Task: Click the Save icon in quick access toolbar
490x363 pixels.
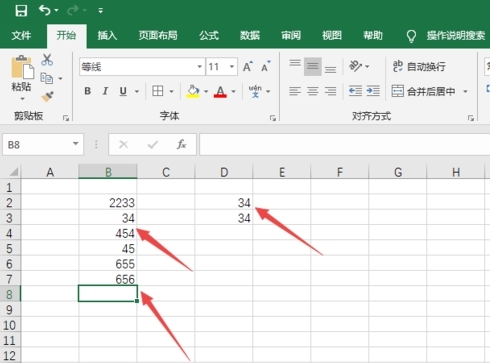Action: point(21,10)
